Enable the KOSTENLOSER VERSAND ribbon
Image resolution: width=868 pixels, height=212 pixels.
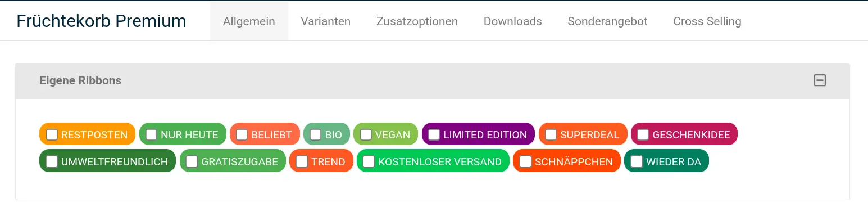(x=369, y=161)
